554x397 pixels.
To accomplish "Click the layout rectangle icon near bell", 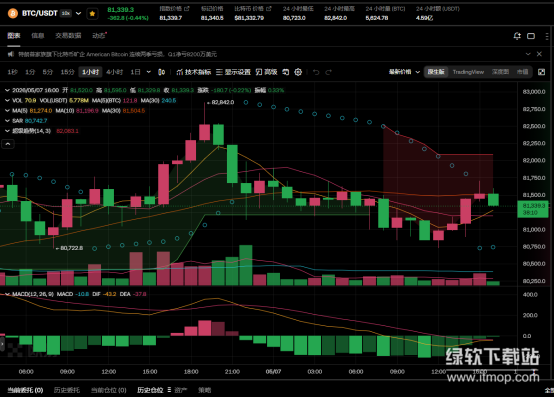I will coord(531,36).
